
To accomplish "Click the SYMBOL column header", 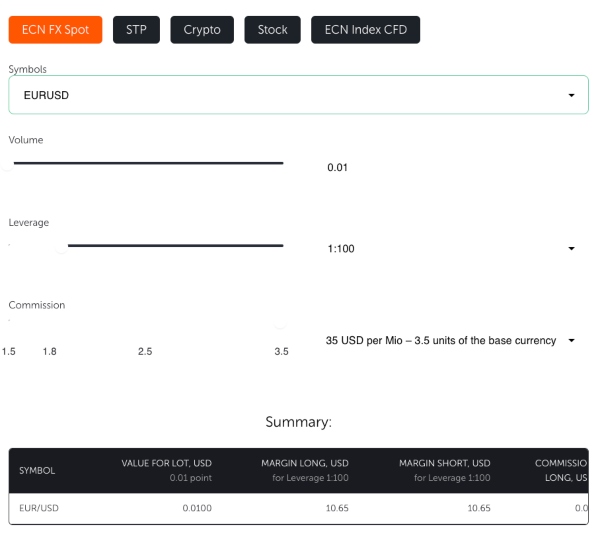I will click(37, 471).
